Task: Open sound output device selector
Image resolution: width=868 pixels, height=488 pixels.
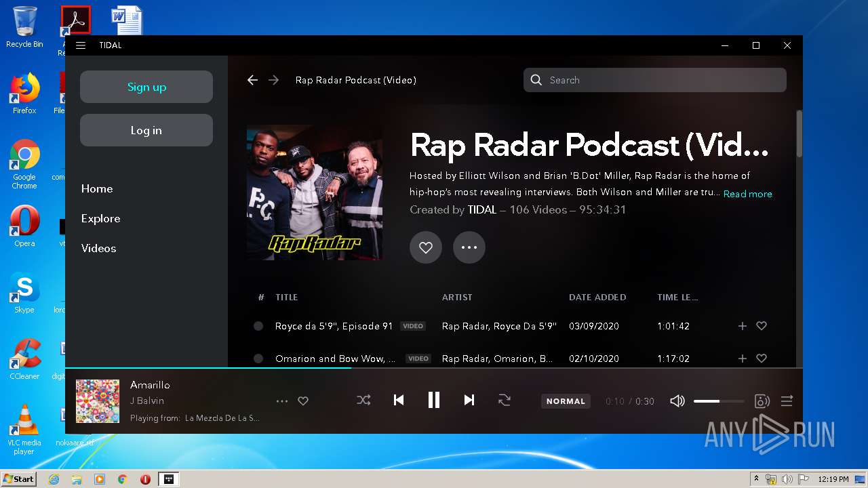Action: coord(762,401)
